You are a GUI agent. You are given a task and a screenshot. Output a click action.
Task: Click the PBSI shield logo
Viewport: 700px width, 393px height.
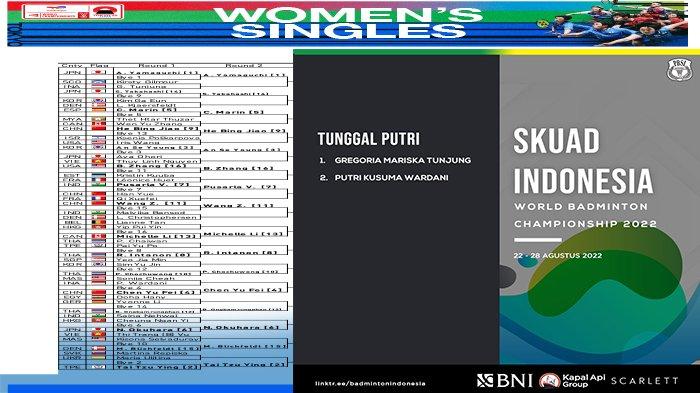click(679, 70)
